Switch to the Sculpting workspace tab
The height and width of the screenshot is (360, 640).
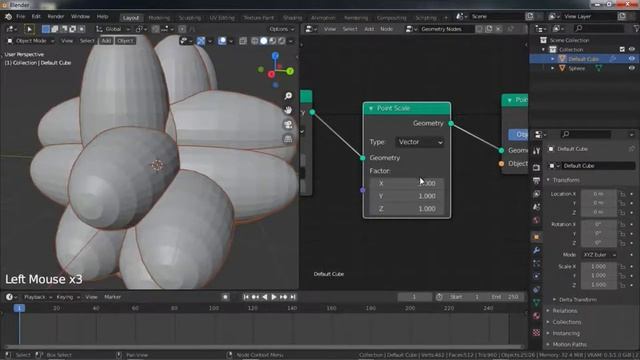189,18
